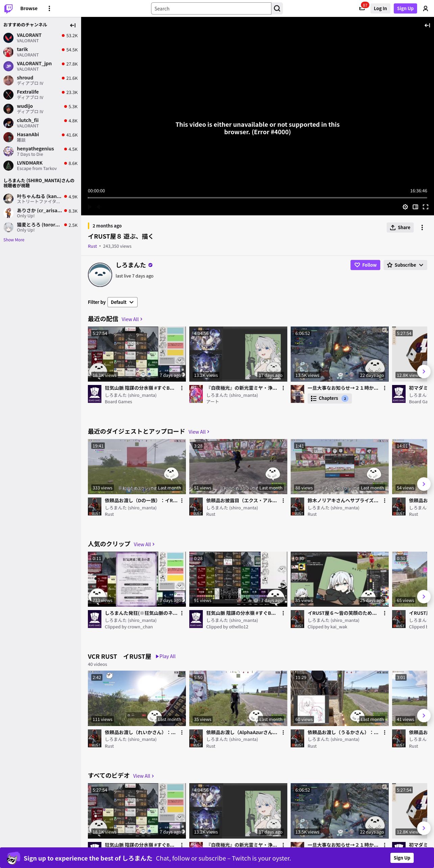Open the 0:11 clip thumbnail
Image resolution: width=434 pixels, height=868 pixels.
137,579
